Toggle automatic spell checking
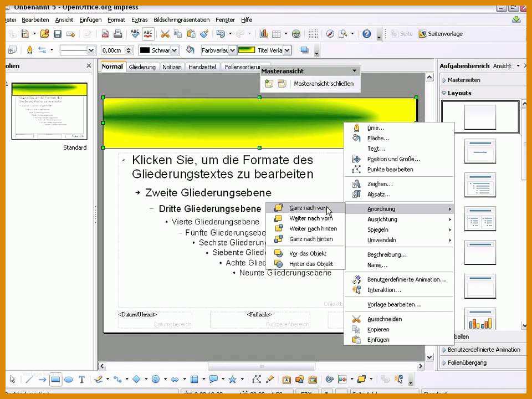The height and width of the screenshot is (399, 532). tap(148, 34)
